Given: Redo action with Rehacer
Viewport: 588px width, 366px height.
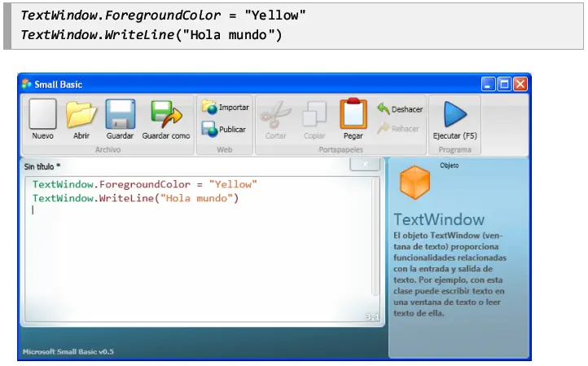Looking at the screenshot, I should click(398, 129).
